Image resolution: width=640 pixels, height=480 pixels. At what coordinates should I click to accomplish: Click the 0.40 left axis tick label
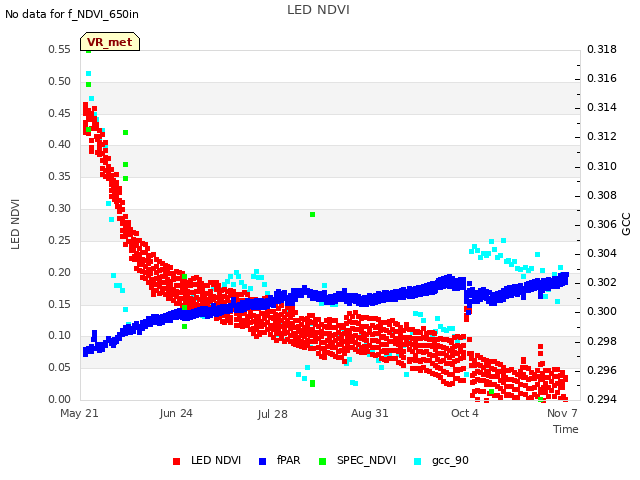point(60,144)
